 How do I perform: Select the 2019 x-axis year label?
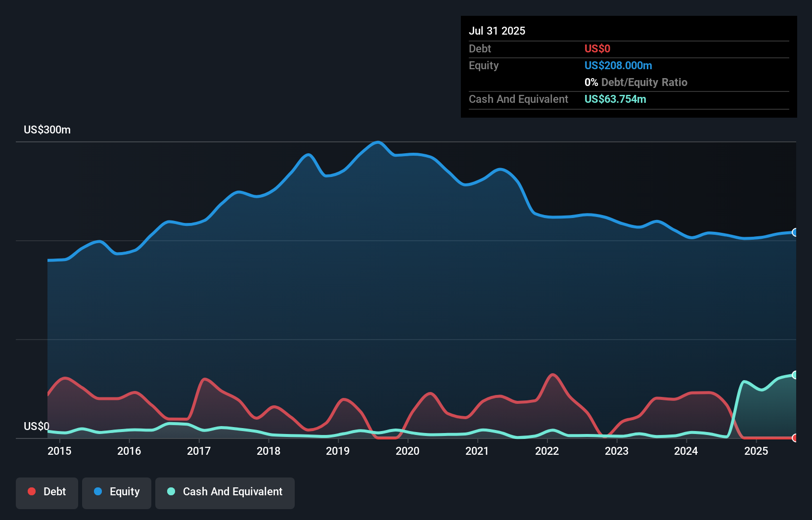coord(338,451)
